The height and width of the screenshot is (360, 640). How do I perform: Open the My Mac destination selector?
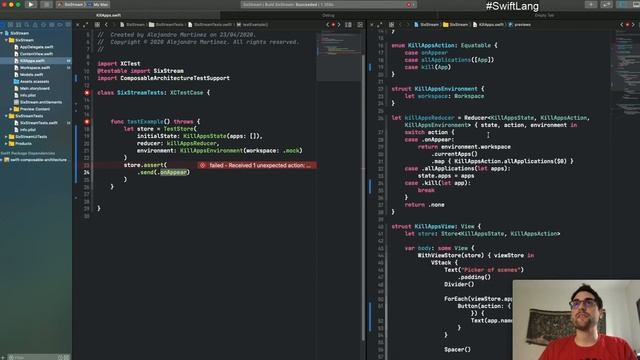pyautogui.click(x=98, y=4)
